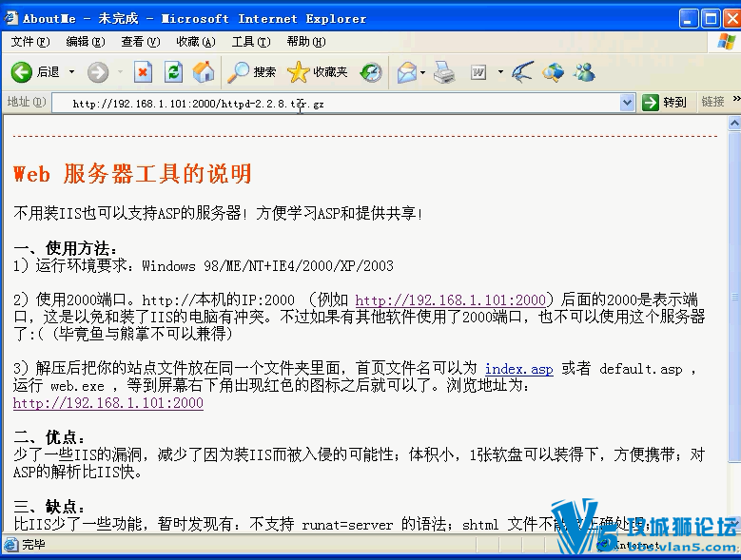Expand the Back button history dropdown arrow
Image resolution: width=741 pixels, height=560 pixels.
point(72,72)
